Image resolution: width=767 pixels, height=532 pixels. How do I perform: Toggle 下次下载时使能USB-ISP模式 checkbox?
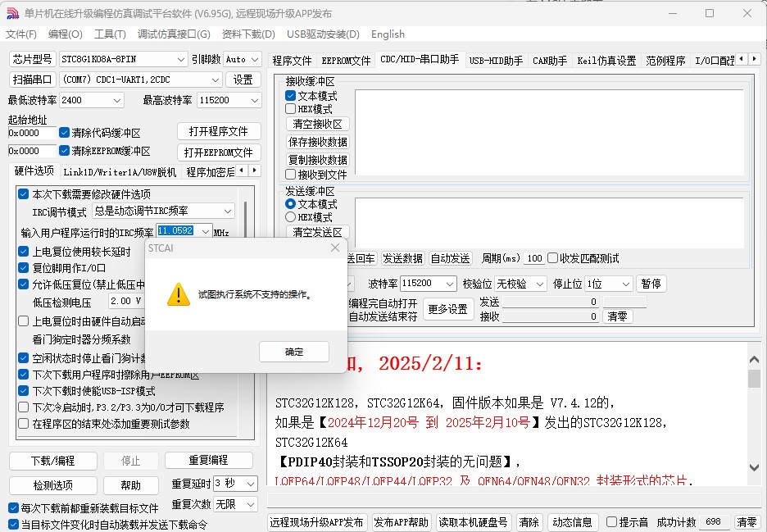[24, 390]
